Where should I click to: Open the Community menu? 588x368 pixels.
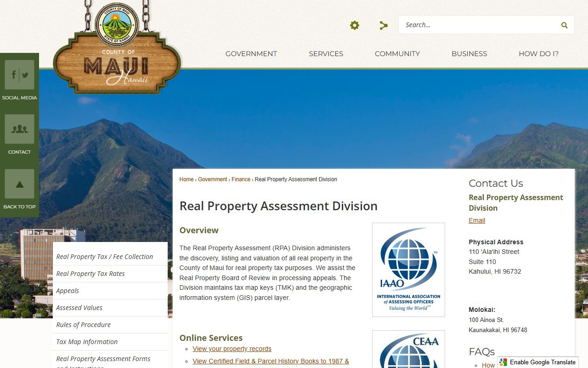pyautogui.click(x=397, y=54)
